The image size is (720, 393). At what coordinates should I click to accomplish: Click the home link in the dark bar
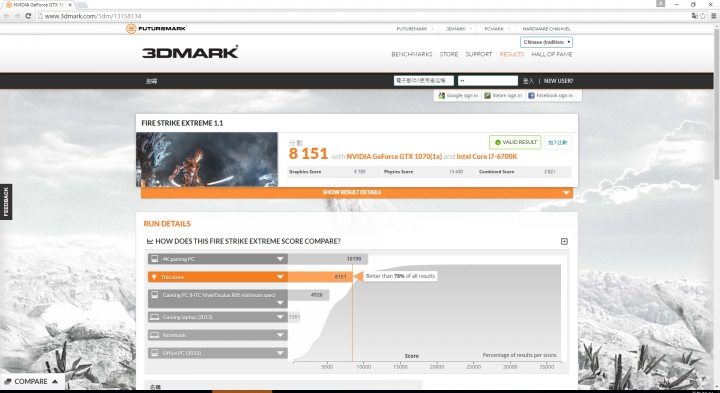click(x=152, y=81)
